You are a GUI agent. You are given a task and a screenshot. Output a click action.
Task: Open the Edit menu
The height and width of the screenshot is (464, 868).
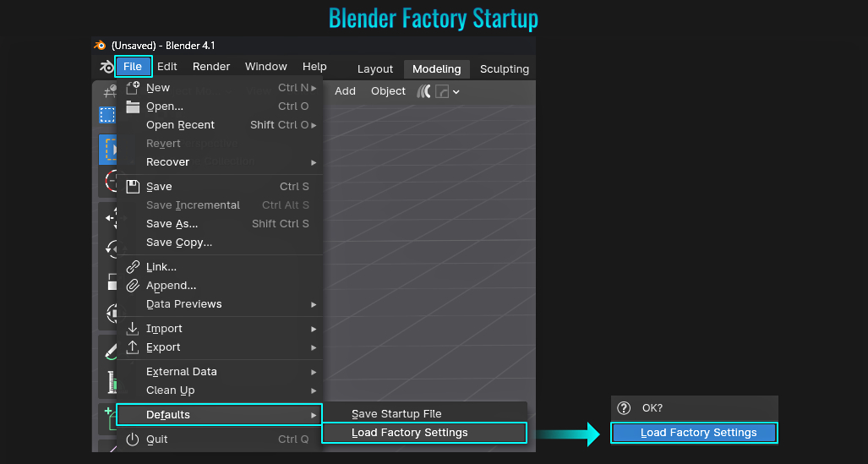click(x=167, y=67)
